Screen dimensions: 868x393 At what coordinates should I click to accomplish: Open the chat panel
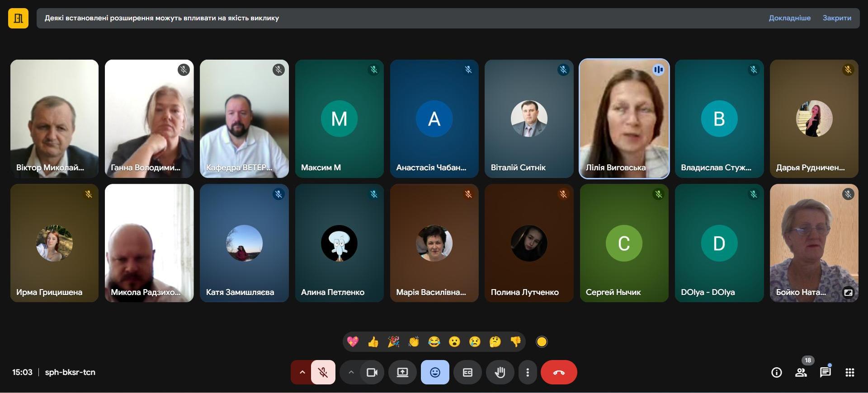pyautogui.click(x=826, y=372)
